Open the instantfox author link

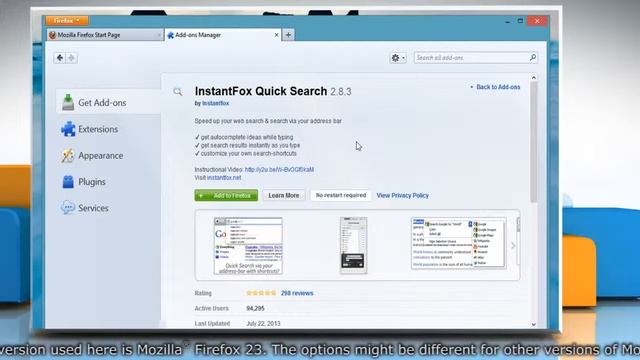[216, 103]
